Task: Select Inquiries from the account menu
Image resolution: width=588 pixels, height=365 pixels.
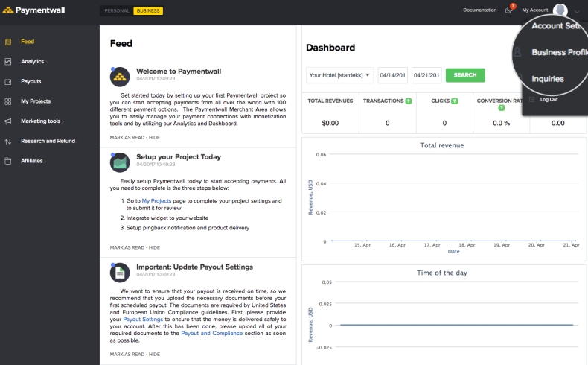Action: click(x=548, y=79)
